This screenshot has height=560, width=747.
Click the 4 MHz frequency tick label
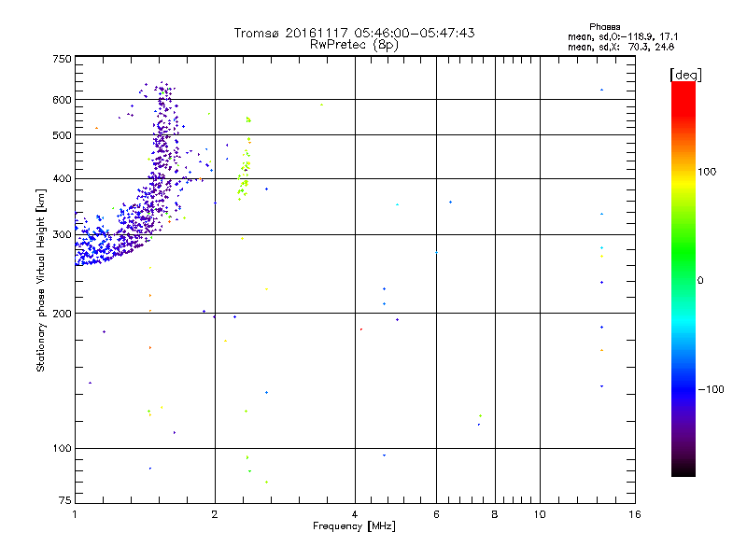click(355, 514)
